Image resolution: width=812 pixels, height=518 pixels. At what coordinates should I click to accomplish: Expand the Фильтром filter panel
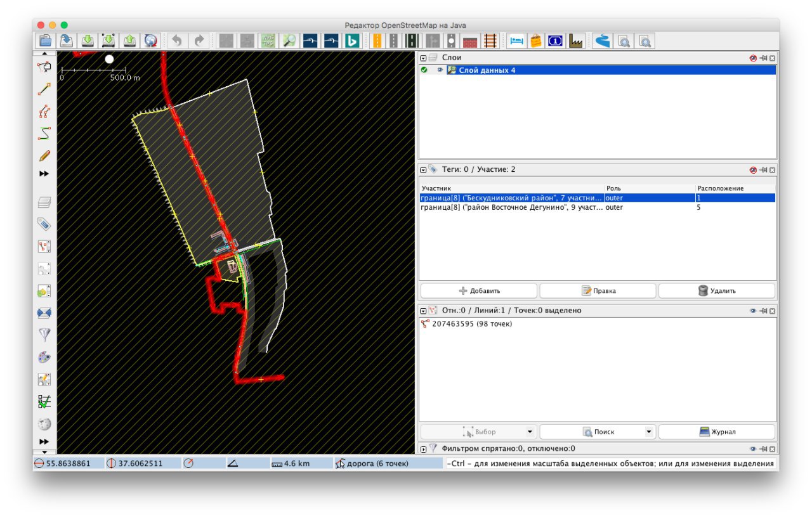pos(423,449)
